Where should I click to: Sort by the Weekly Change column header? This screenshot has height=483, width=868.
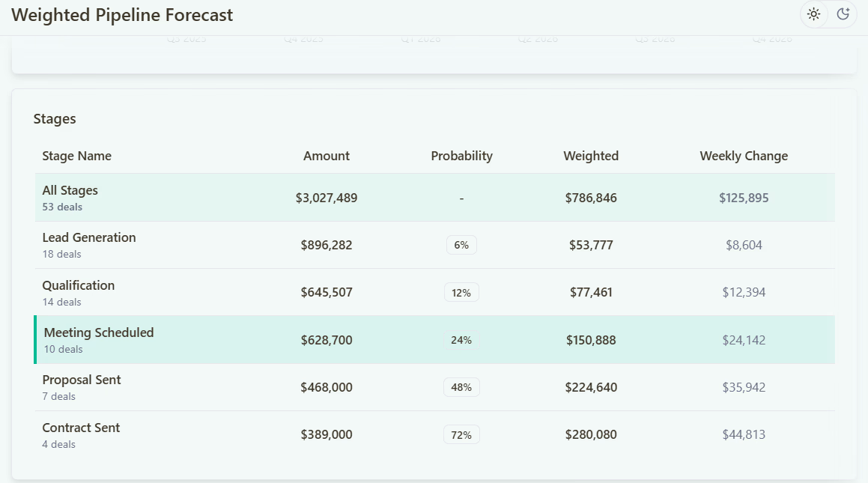pos(744,156)
